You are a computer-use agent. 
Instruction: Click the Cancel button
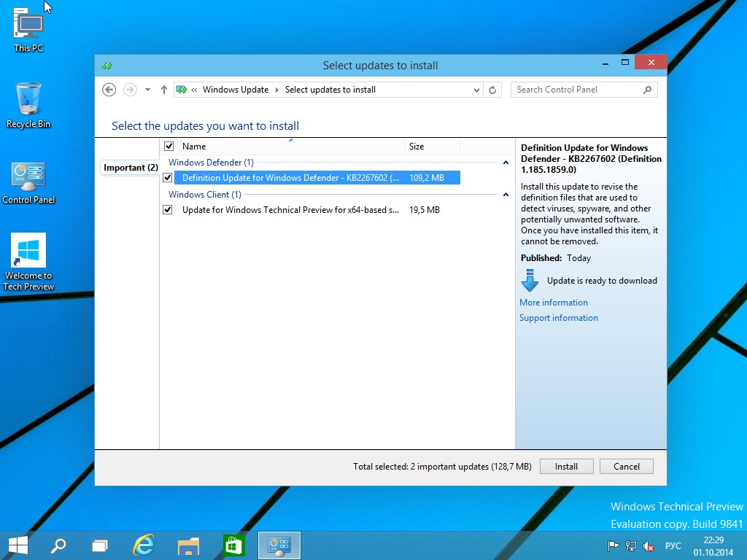(x=627, y=467)
